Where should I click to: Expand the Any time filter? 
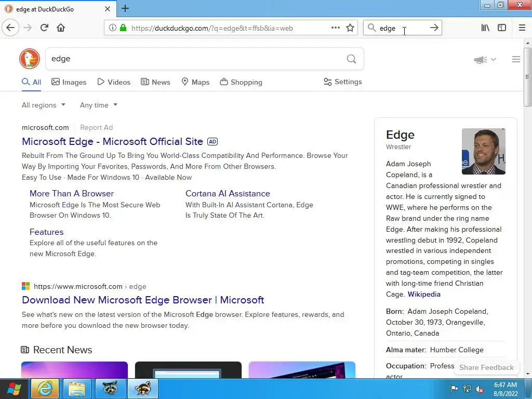pos(98,105)
